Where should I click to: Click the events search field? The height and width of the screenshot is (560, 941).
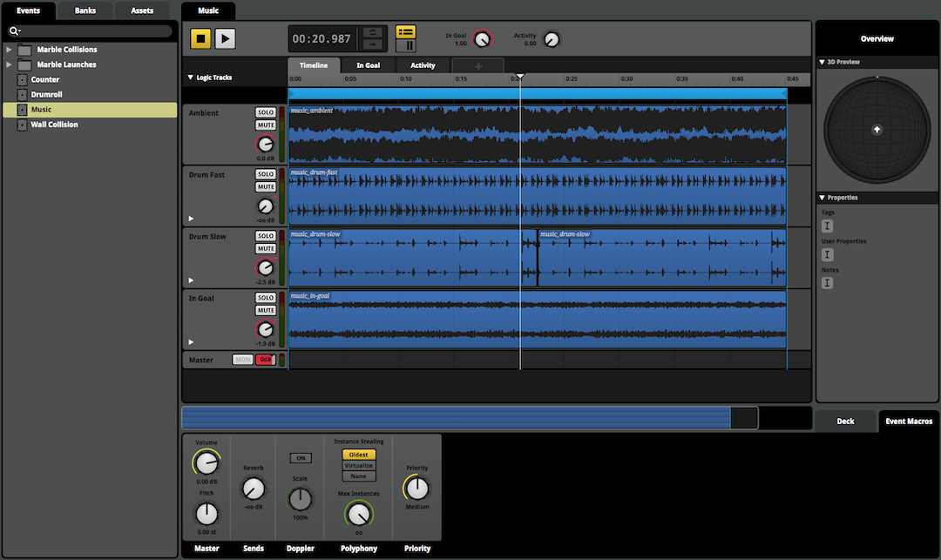point(90,30)
